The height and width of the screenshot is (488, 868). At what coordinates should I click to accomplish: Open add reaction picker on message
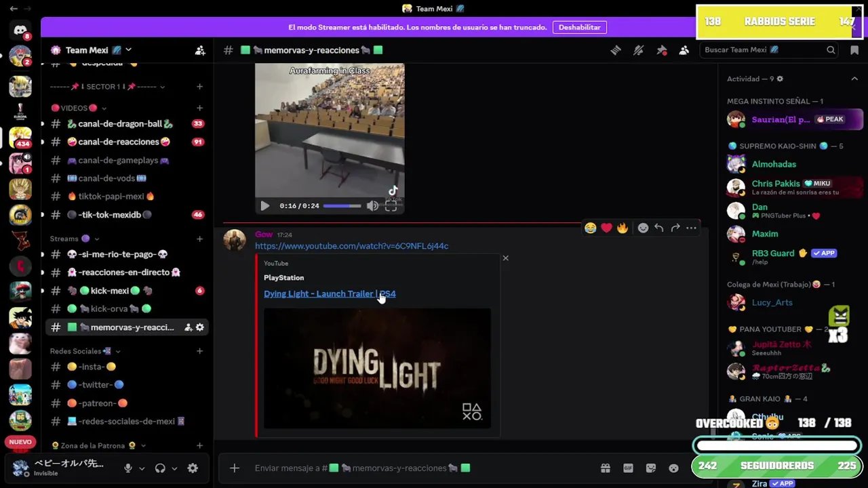643,228
